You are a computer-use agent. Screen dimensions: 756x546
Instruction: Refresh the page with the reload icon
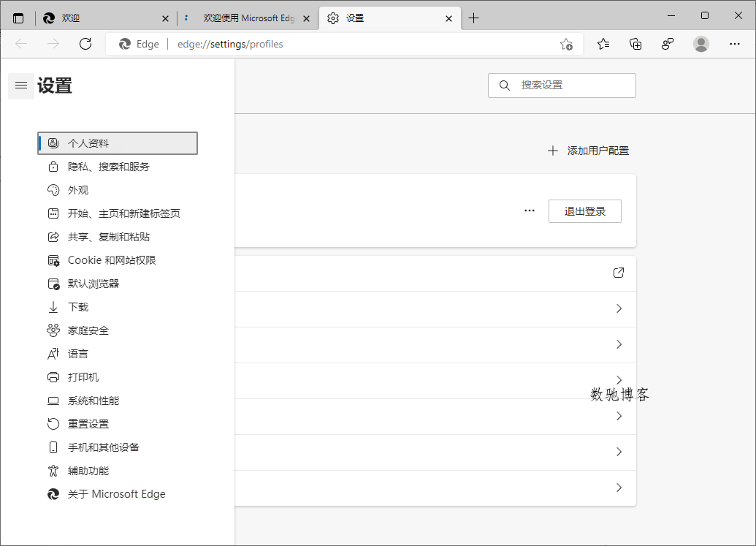[85, 44]
